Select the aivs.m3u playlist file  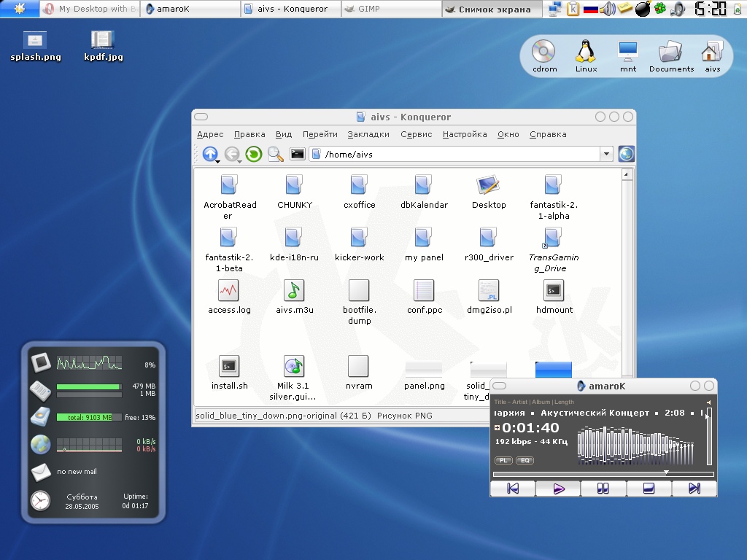(x=295, y=297)
